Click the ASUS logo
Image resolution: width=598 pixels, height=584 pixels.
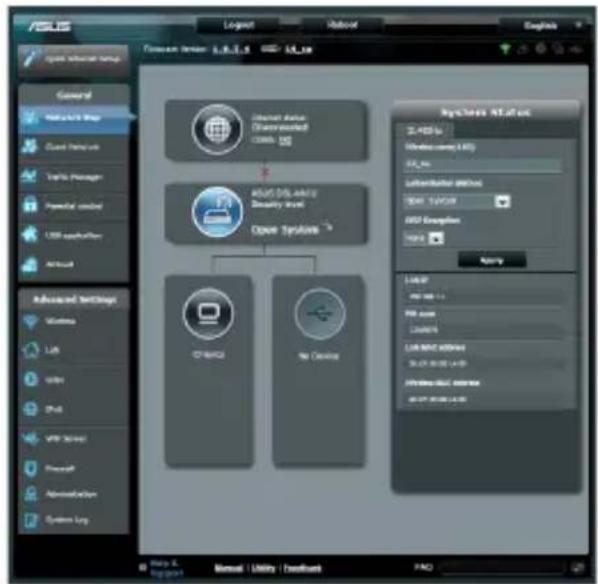[x=50, y=26]
